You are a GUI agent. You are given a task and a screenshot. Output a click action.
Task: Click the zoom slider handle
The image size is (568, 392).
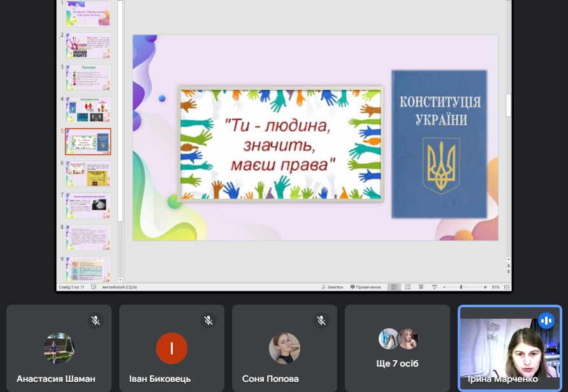pos(461,287)
